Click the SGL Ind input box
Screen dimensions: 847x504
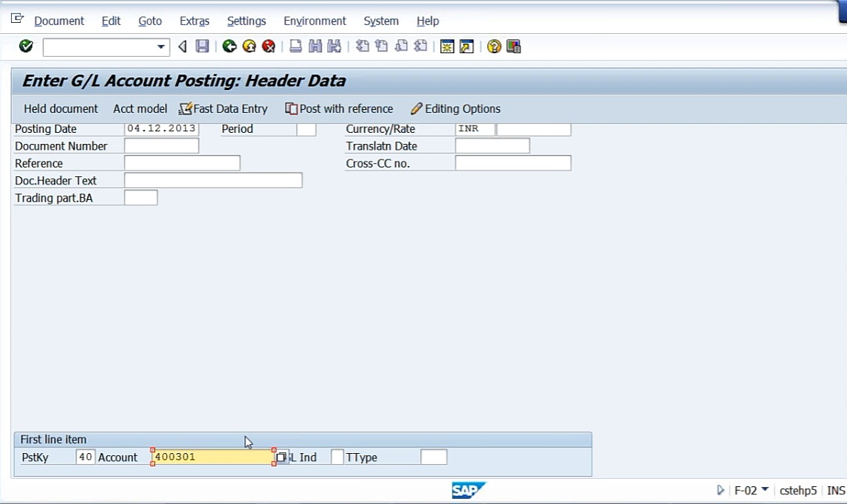[337, 457]
